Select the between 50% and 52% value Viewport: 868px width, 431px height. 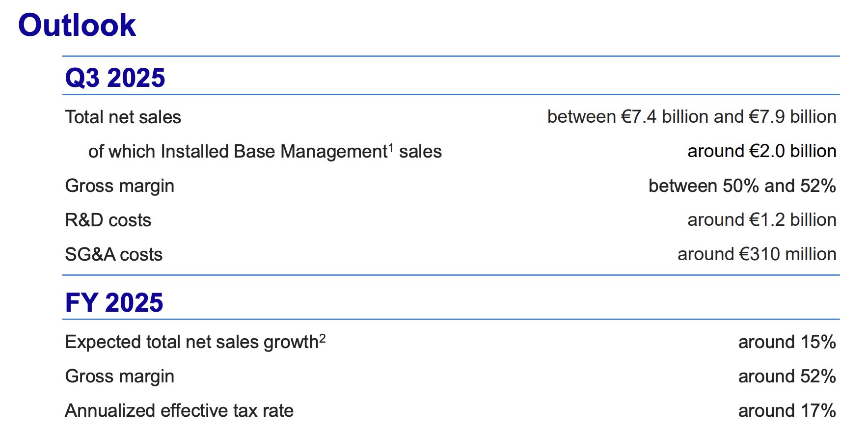(x=742, y=186)
